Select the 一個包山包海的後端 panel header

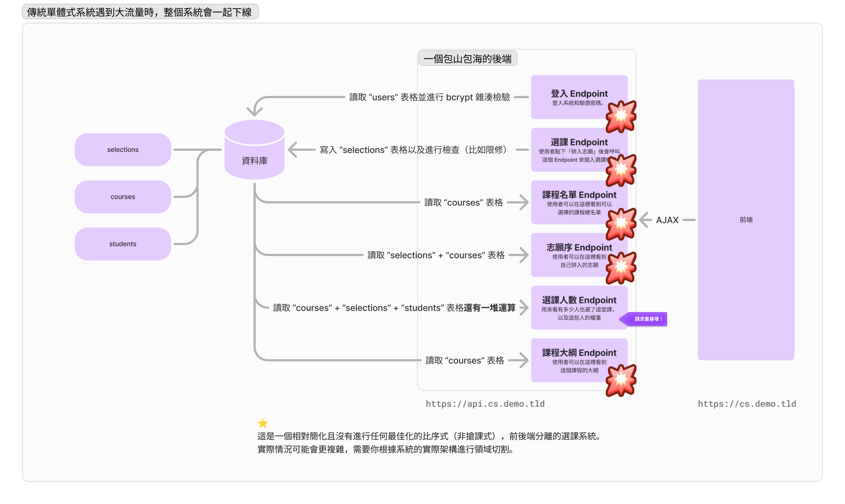tap(467, 58)
